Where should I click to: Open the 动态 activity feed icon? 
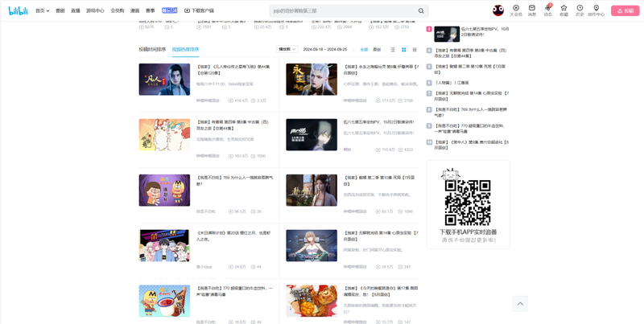pos(548,10)
